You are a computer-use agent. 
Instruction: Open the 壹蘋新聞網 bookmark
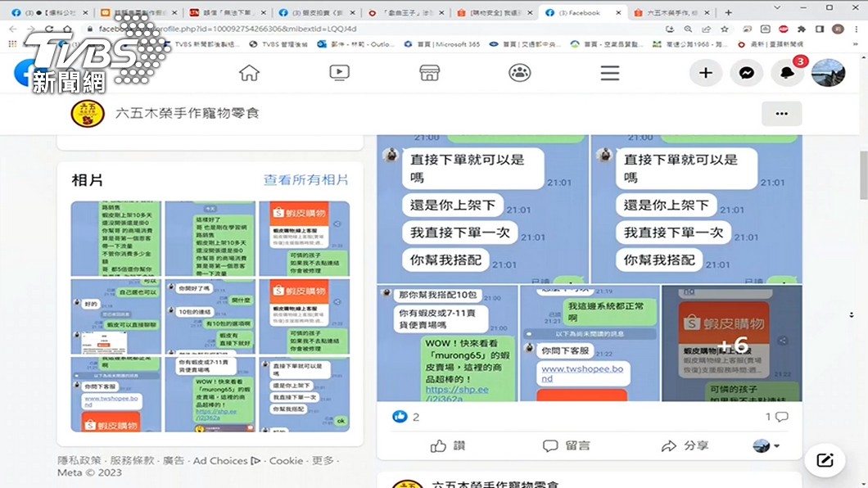pos(771,43)
